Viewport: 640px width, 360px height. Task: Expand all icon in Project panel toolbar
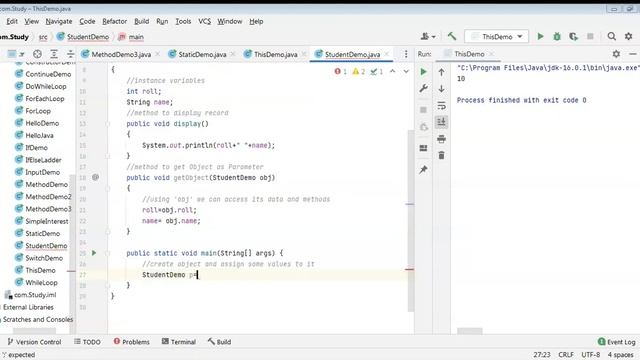pyautogui.click(x=54, y=54)
